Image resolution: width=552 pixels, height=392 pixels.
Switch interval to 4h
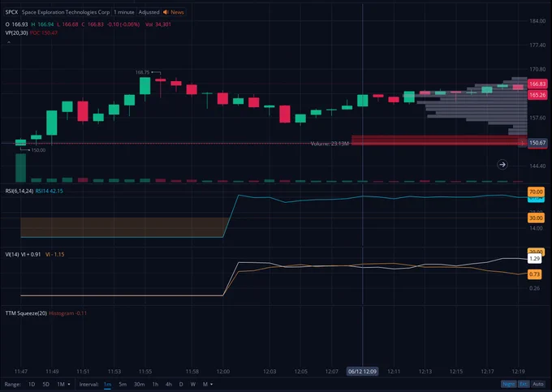coord(169,384)
